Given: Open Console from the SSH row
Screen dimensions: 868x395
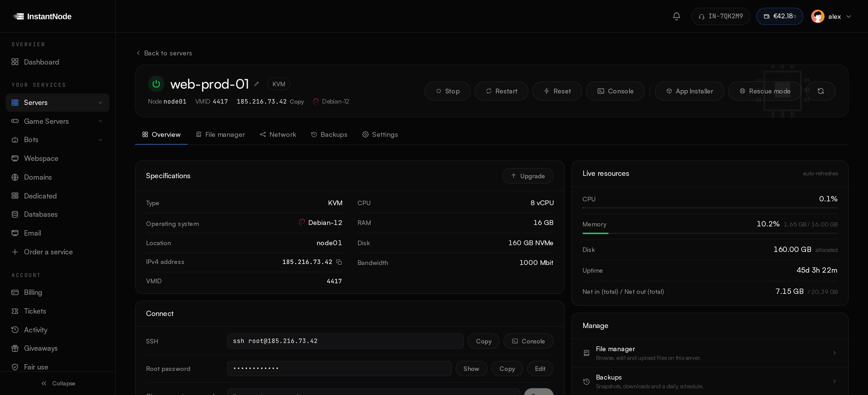Looking at the screenshot, I should (x=528, y=341).
